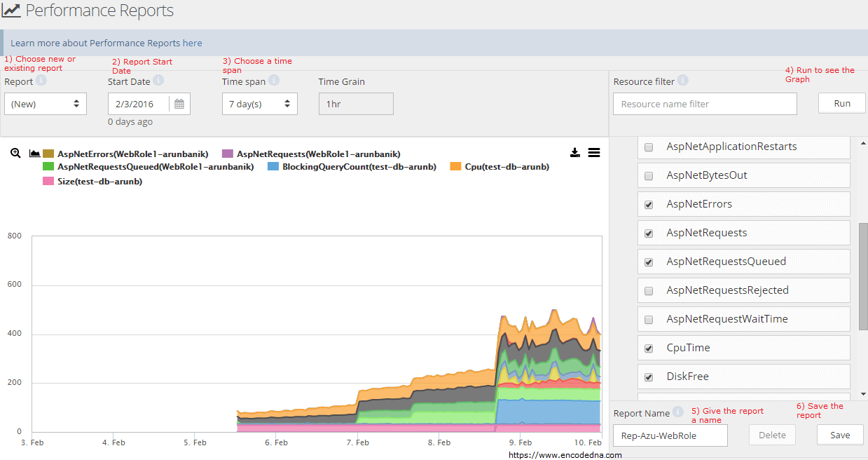Screen dimensions: 868x460
Task: Click the Time Grain 1hr field
Action: (356, 104)
